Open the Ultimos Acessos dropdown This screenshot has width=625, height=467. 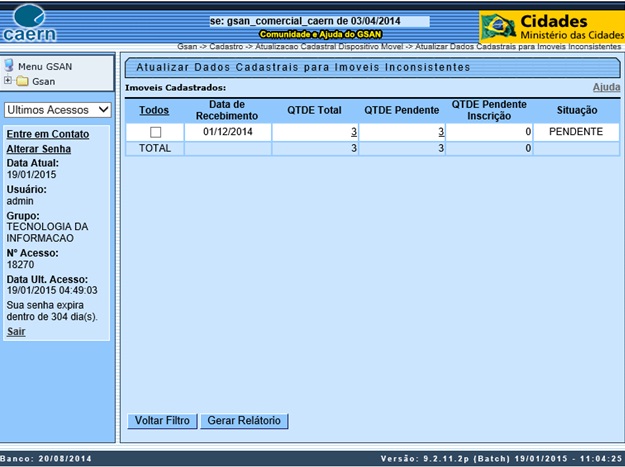(57, 110)
